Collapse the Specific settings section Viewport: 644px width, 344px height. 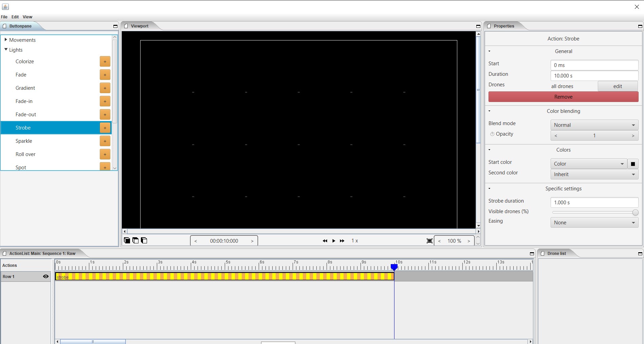coord(489,189)
